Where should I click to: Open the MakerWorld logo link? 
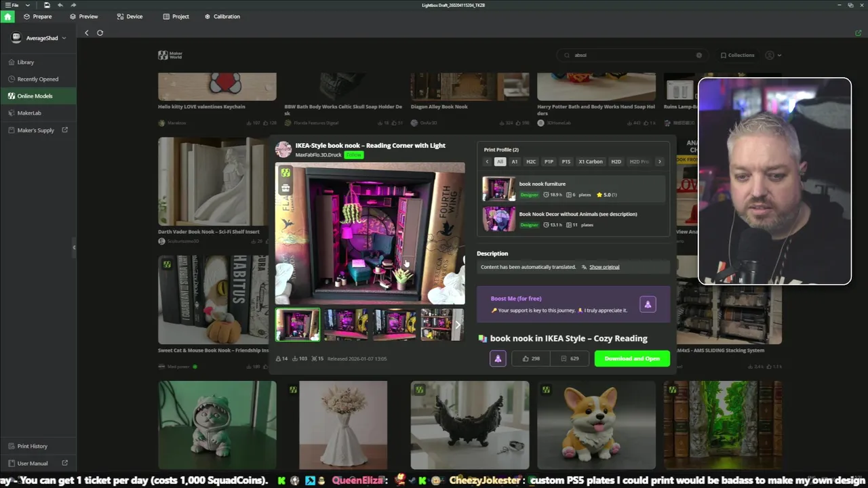tap(170, 55)
